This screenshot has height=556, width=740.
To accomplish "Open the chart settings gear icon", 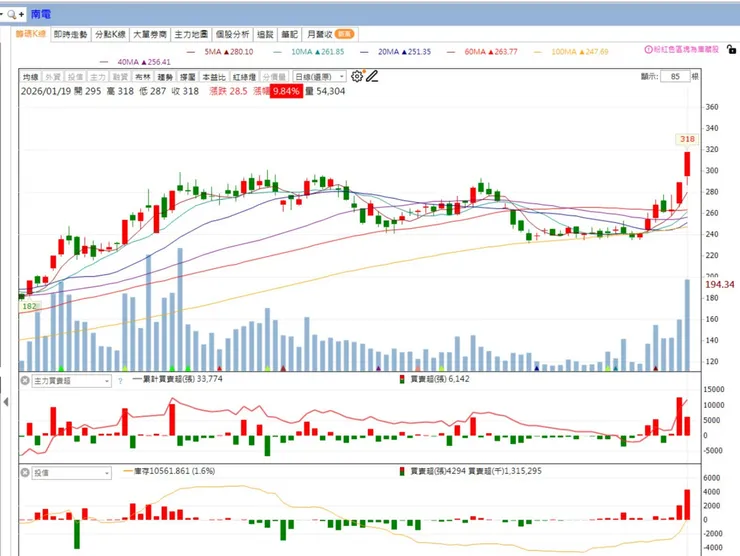I will 357,76.
